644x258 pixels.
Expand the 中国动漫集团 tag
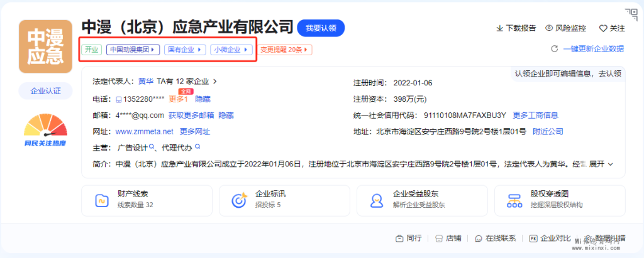[133, 50]
